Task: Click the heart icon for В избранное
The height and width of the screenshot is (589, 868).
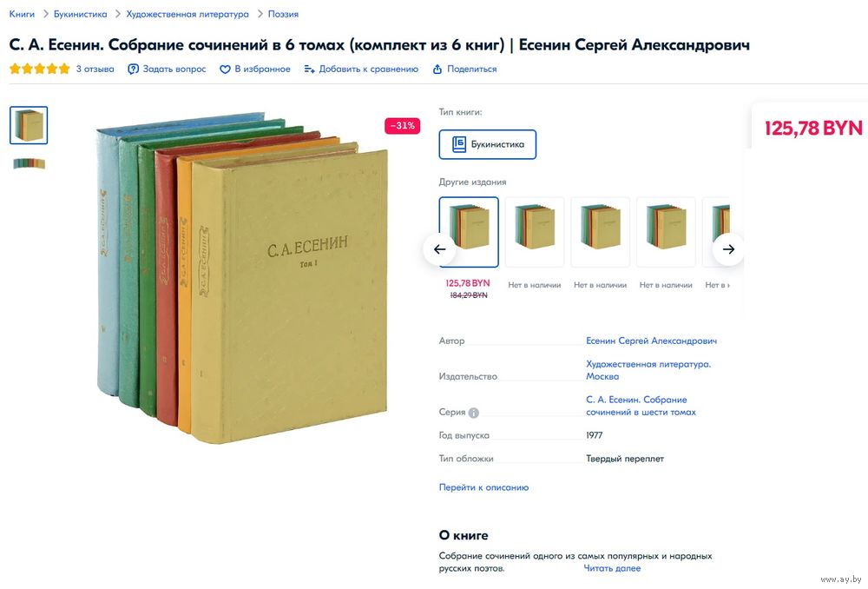Action: pos(225,69)
